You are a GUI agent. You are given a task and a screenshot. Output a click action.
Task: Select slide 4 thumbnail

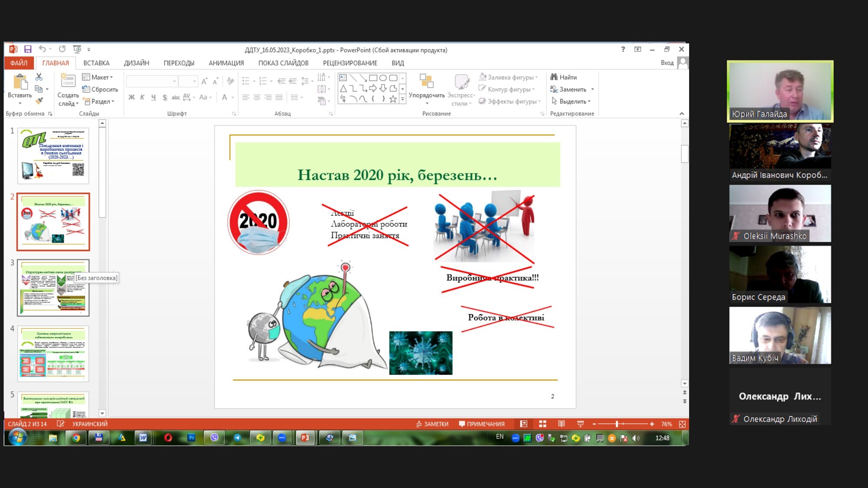click(x=53, y=354)
